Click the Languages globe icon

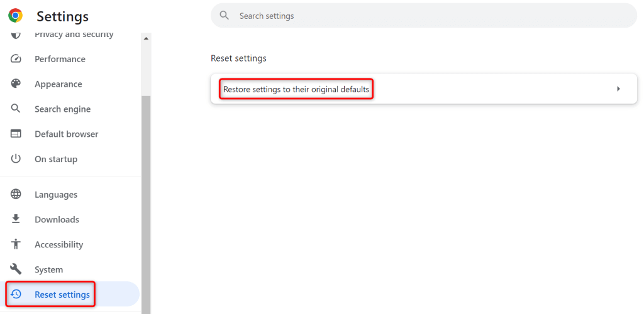click(16, 195)
